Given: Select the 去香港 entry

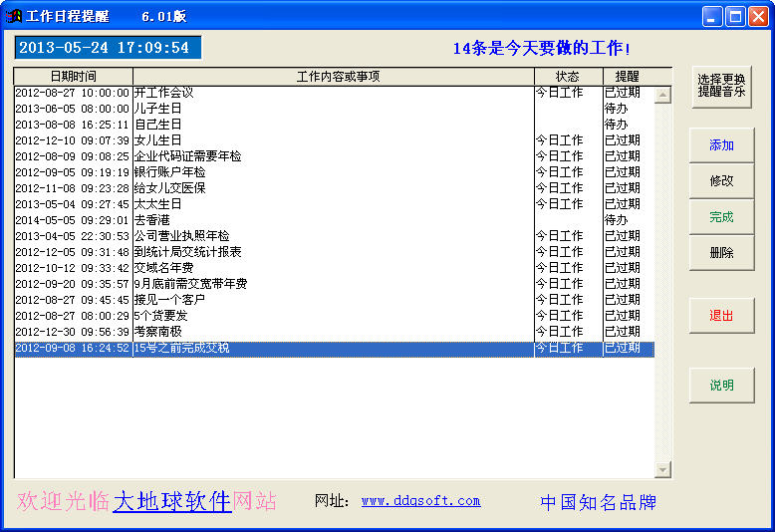Looking at the screenshot, I should click(x=334, y=220).
